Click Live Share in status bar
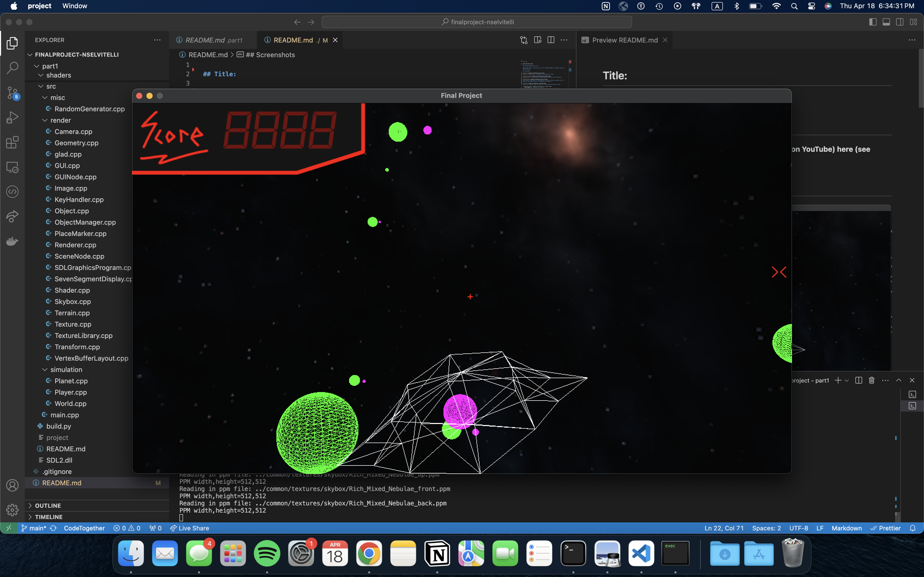The image size is (924, 577). click(x=190, y=528)
